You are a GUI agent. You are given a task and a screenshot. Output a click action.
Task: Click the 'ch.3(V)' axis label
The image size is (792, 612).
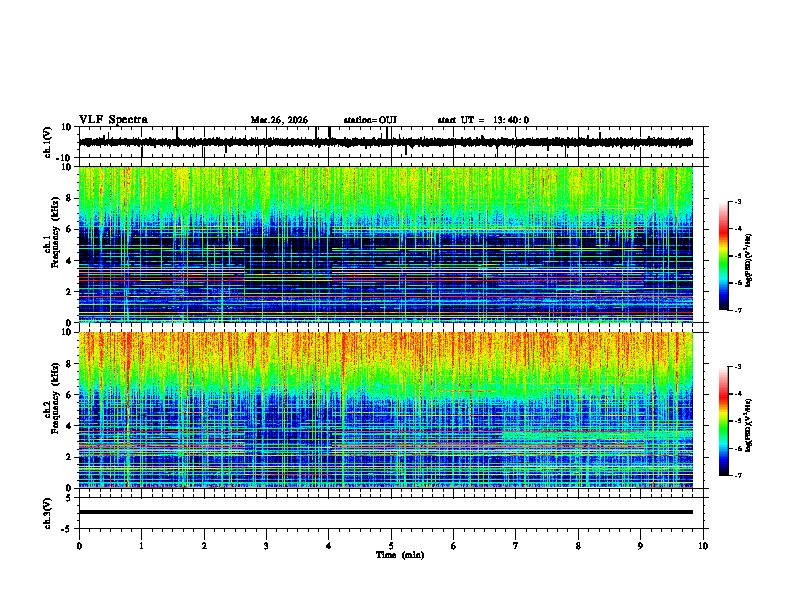(48, 513)
